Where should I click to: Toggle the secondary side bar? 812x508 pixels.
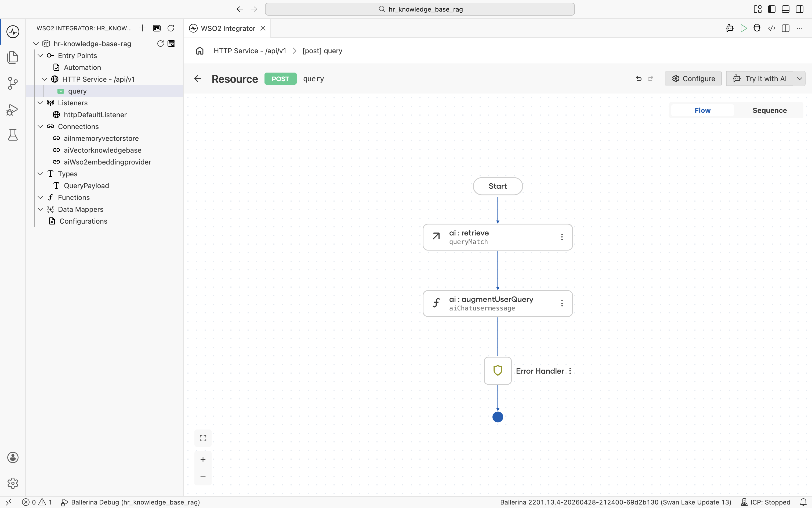[800, 9]
